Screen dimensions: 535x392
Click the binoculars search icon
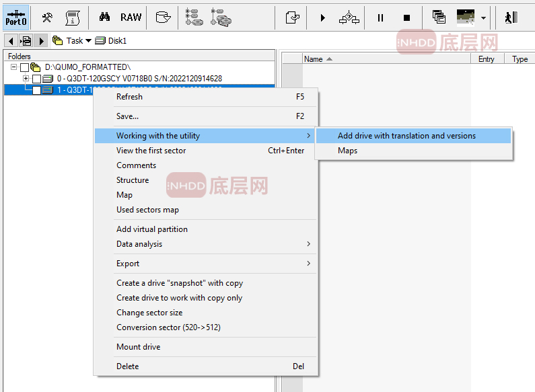pyautogui.click(x=104, y=17)
